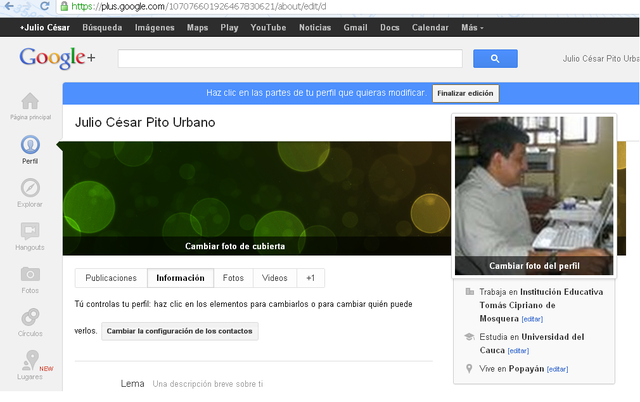Open +Julio César in the top bar

pyautogui.click(x=45, y=27)
